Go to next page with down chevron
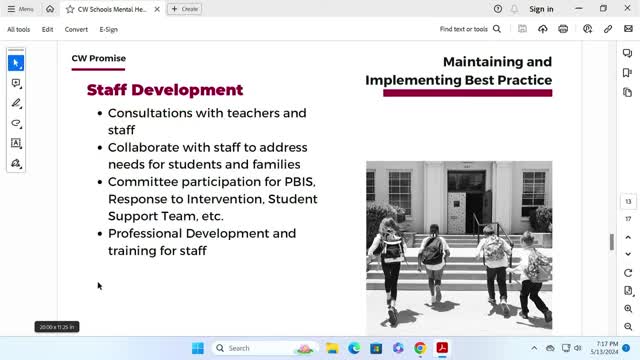The image size is (640, 360). point(628,254)
